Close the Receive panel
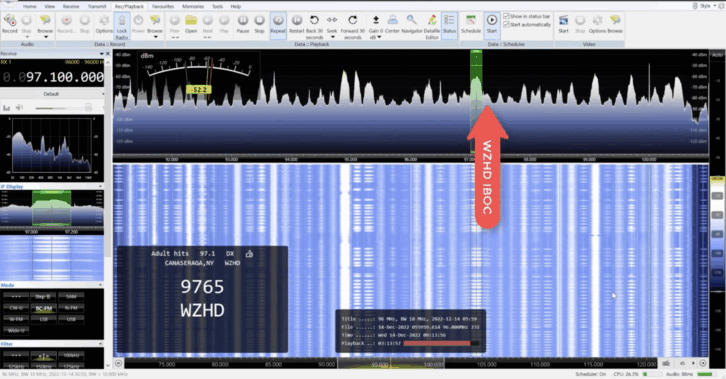The image size is (726, 379). (107, 54)
